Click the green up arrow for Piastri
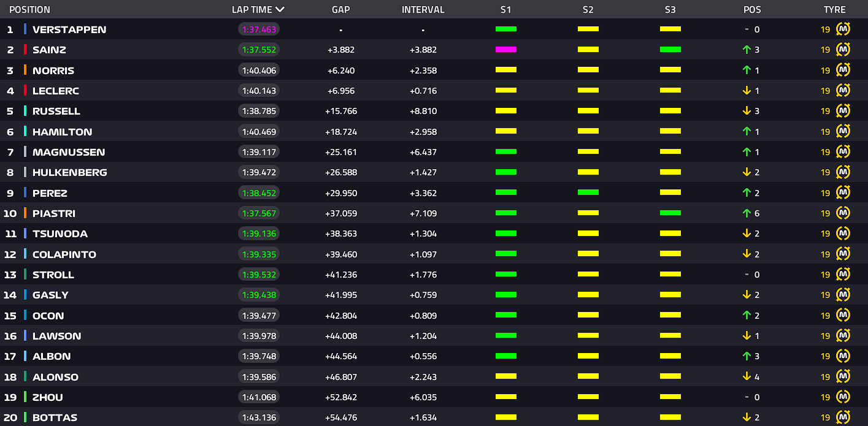The height and width of the screenshot is (426, 868). pyautogui.click(x=747, y=213)
